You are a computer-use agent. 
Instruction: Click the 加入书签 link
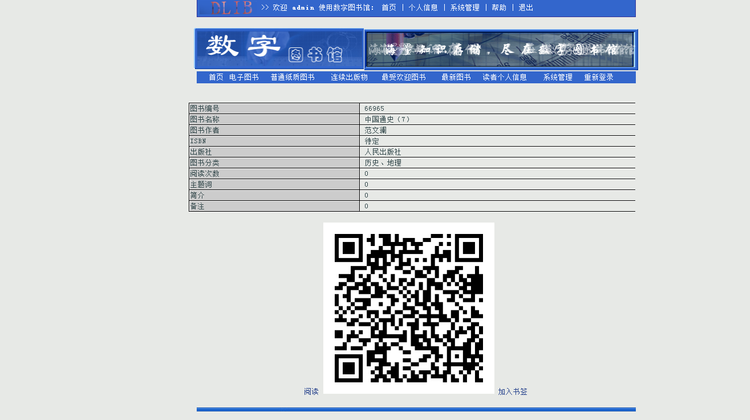point(512,391)
